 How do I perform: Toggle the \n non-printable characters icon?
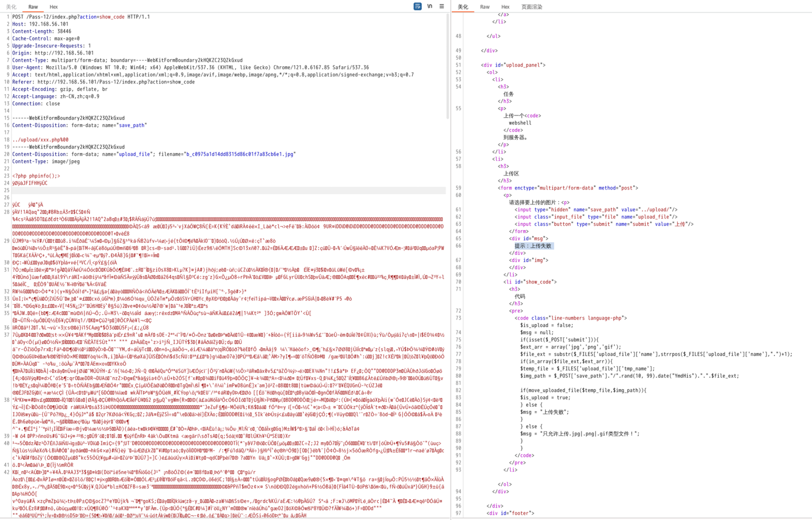pyautogui.click(x=430, y=6)
